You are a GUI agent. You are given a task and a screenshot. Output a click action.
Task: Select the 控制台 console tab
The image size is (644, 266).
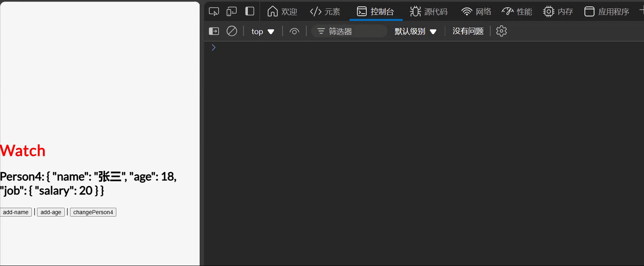tap(376, 12)
